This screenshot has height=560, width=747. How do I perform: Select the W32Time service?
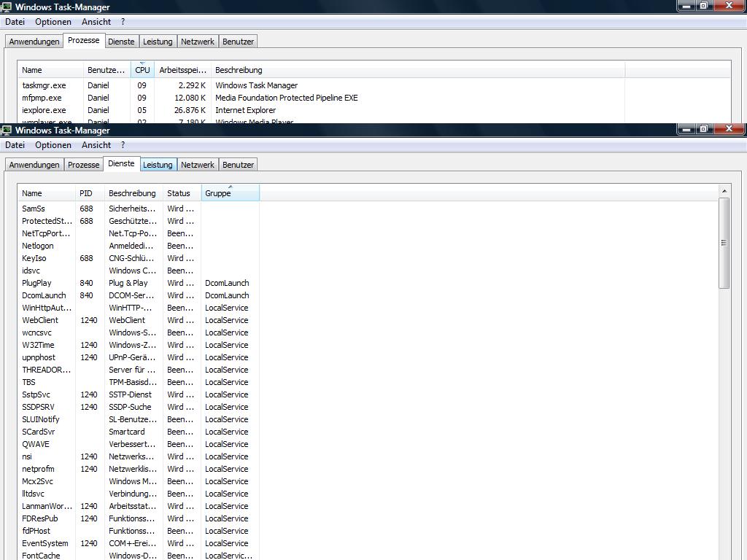(x=38, y=345)
